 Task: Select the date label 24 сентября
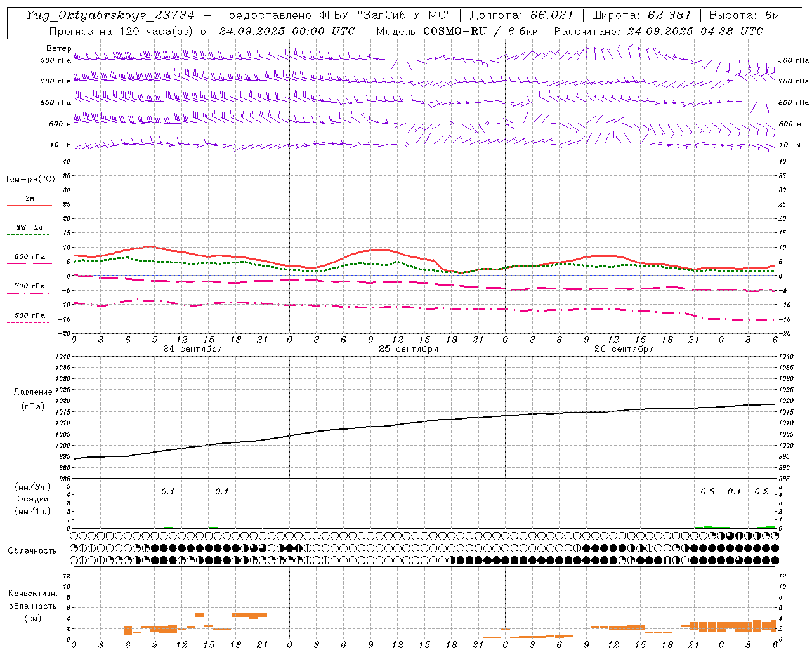(x=193, y=349)
